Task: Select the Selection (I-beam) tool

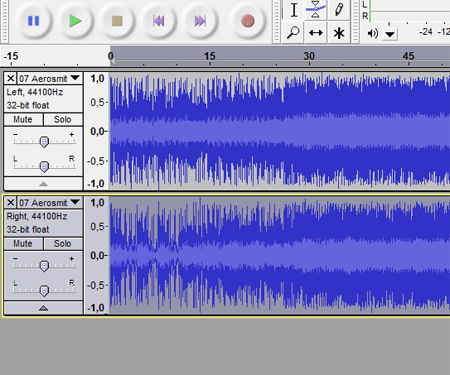Action: pos(294,10)
